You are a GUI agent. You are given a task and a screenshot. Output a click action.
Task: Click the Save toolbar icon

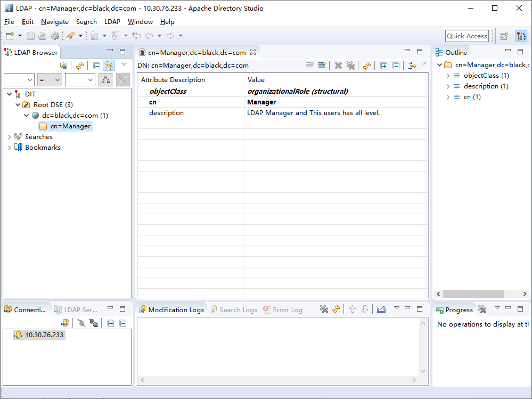[30, 36]
